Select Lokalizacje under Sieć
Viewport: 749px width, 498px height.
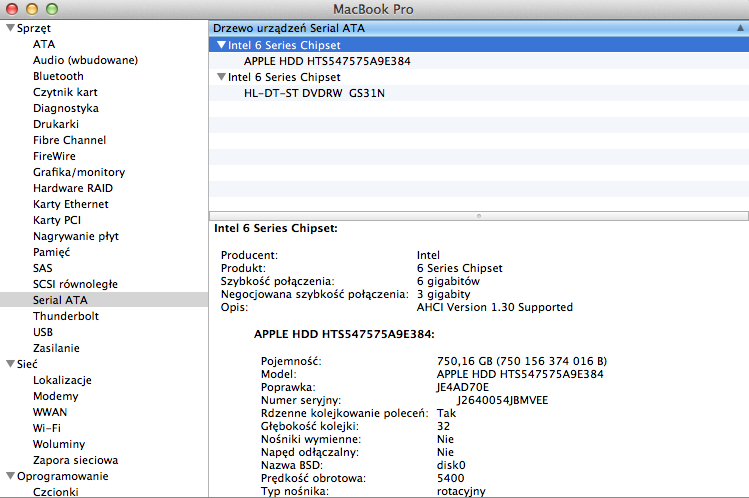click(x=62, y=381)
